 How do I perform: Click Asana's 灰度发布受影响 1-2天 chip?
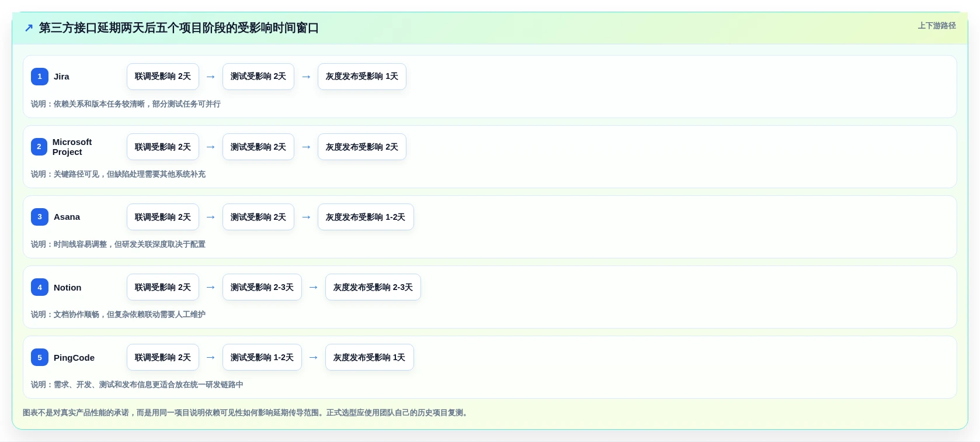pyautogui.click(x=366, y=217)
